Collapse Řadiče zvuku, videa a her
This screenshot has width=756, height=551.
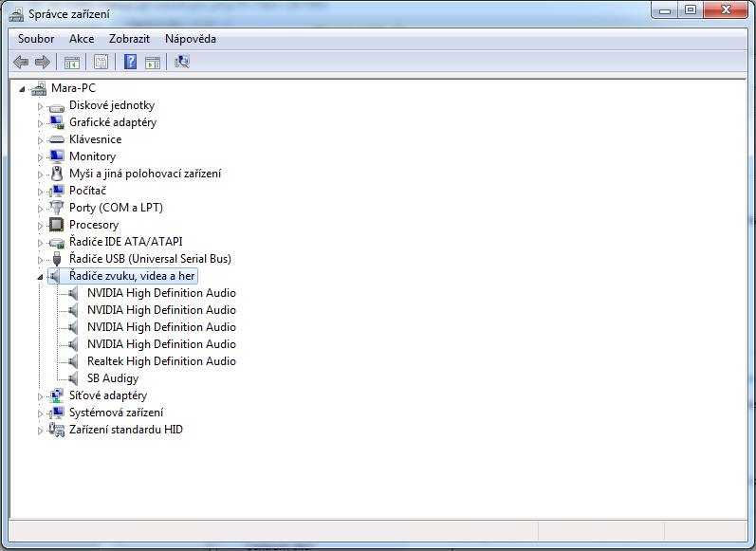[x=40, y=277]
